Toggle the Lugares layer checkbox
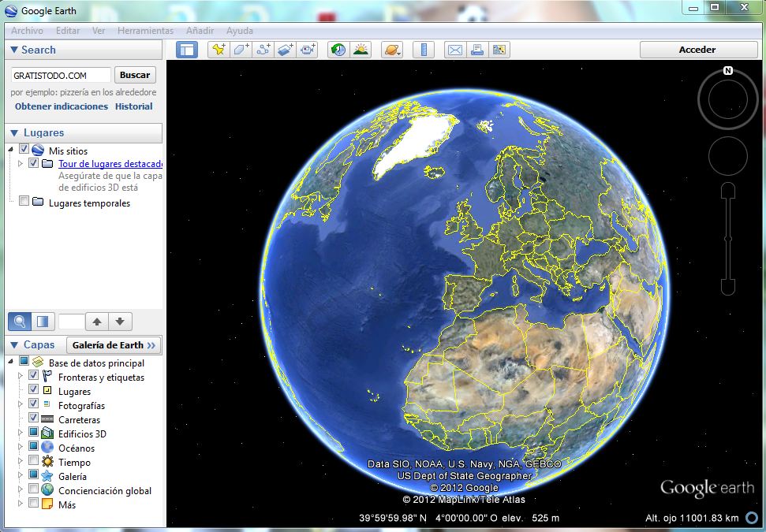 tap(33, 389)
